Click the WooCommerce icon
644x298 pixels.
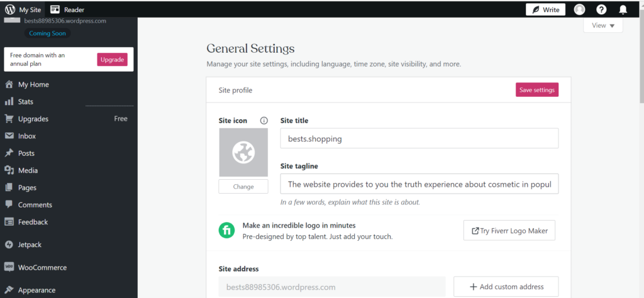[9, 267]
